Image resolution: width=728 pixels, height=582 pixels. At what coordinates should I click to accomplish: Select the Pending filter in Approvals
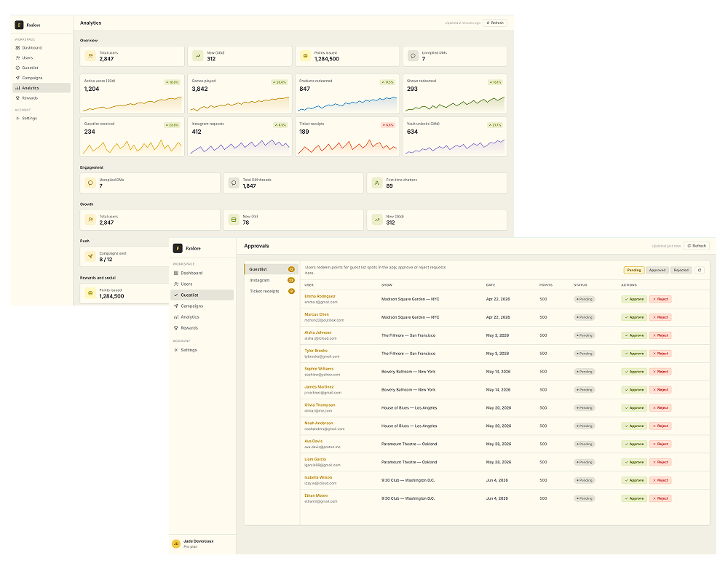pyautogui.click(x=634, y=270)
